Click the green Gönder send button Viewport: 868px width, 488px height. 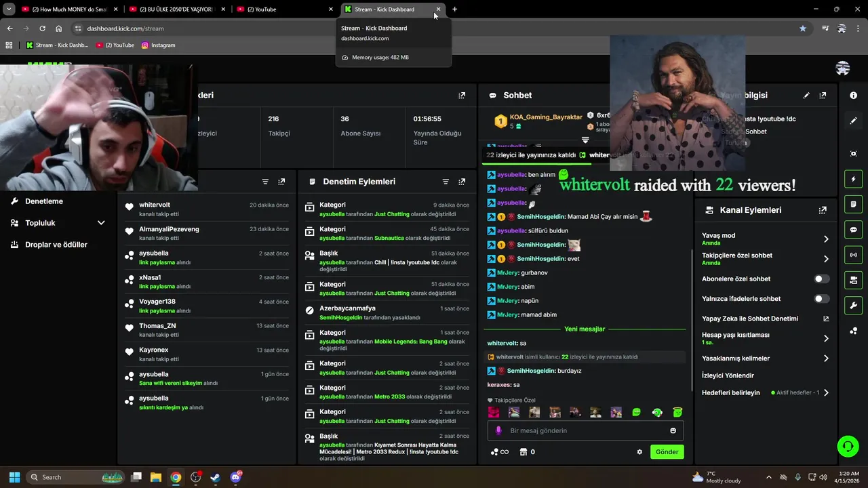click(x=667, y=452)
